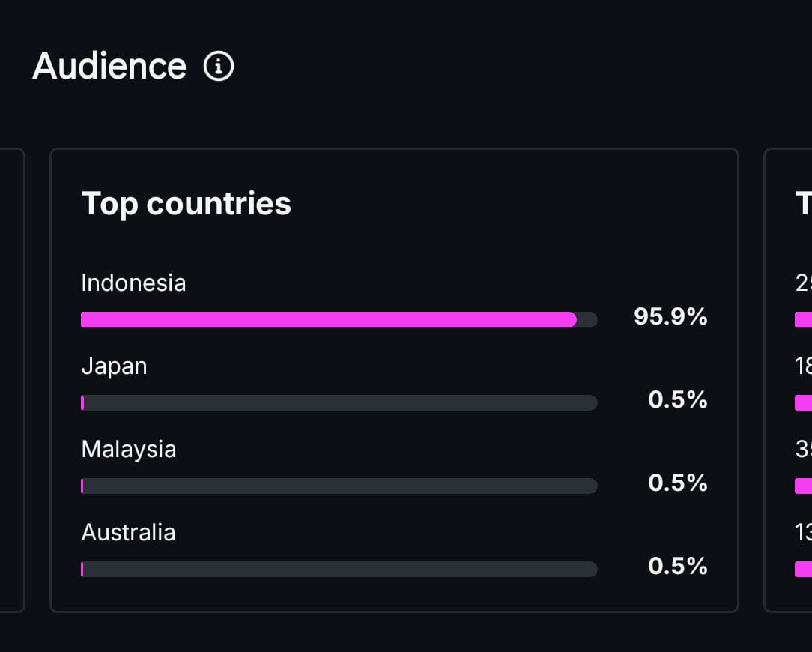Click the 0.5% value beside Japan's bar
Image resolution: width=812 pixels, height=652 pixels.
click(677, 400)
